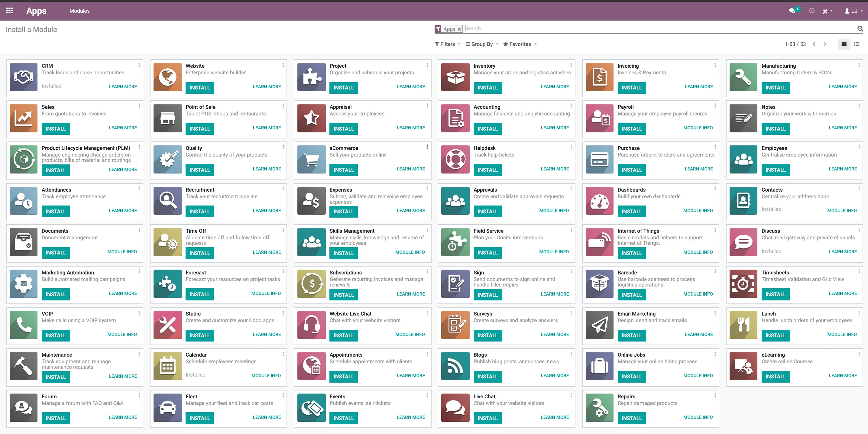Switch to list view

tap(857, 44)
